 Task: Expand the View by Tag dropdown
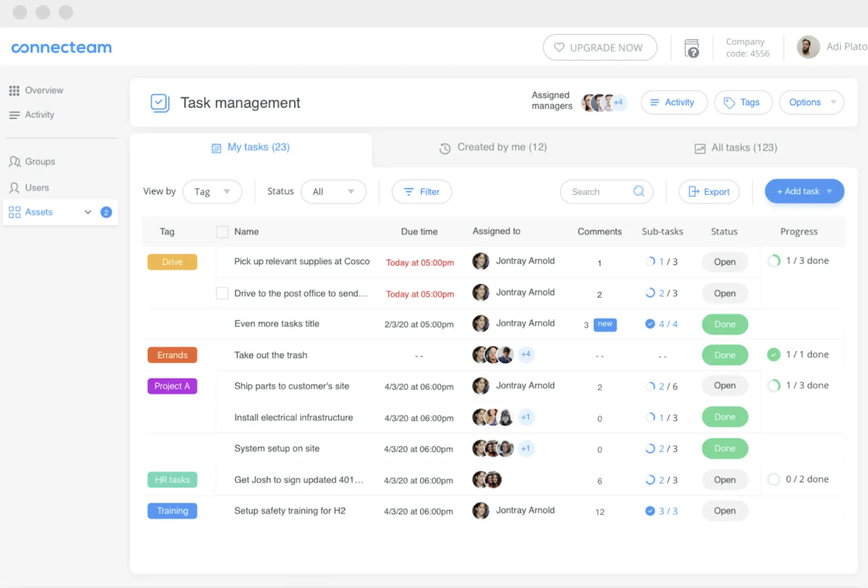212,191
